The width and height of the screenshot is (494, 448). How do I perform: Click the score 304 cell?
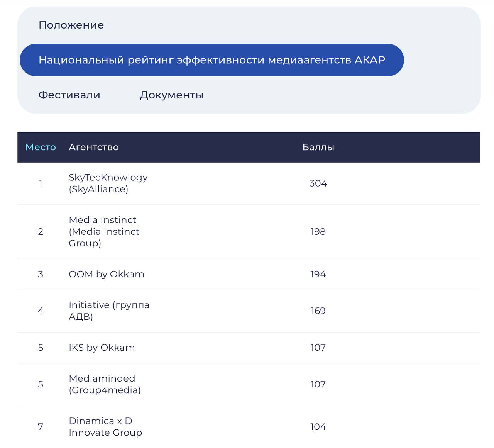click(318, 183)
